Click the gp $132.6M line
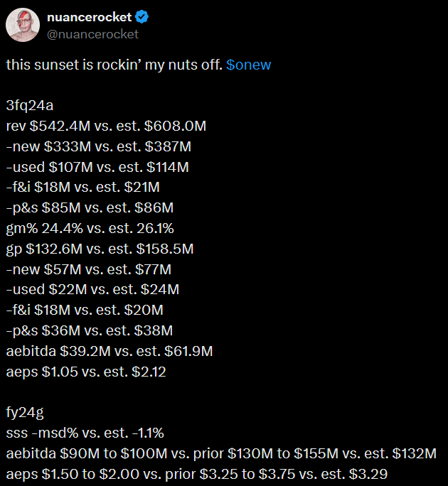The image size is (448, 486). 100,249
